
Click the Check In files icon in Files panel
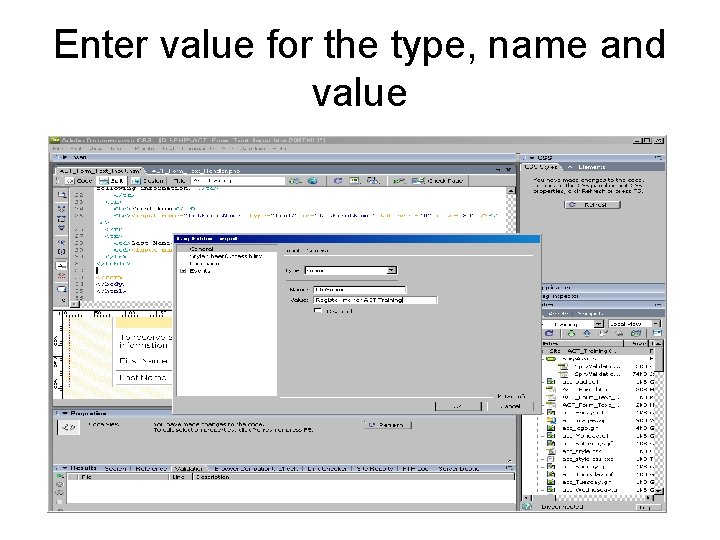coord(619,334)
